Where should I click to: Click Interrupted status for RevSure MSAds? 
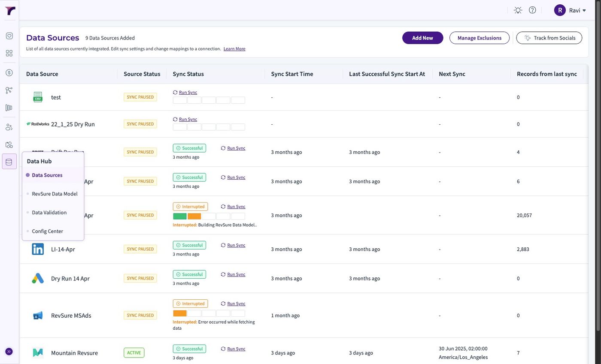(190, 304)
